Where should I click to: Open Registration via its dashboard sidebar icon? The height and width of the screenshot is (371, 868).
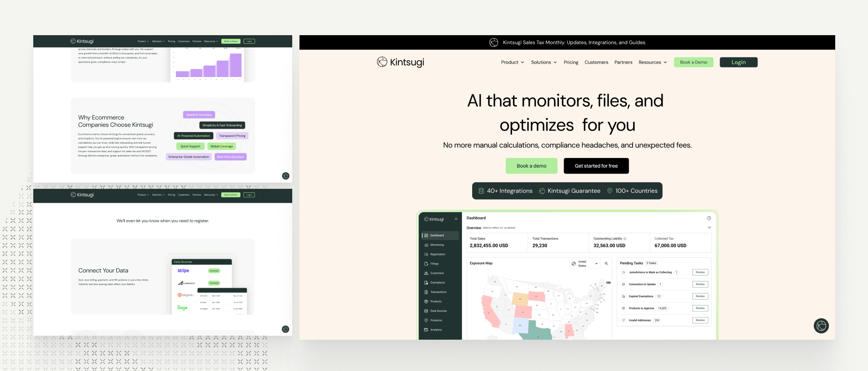[x=426, y=254]
